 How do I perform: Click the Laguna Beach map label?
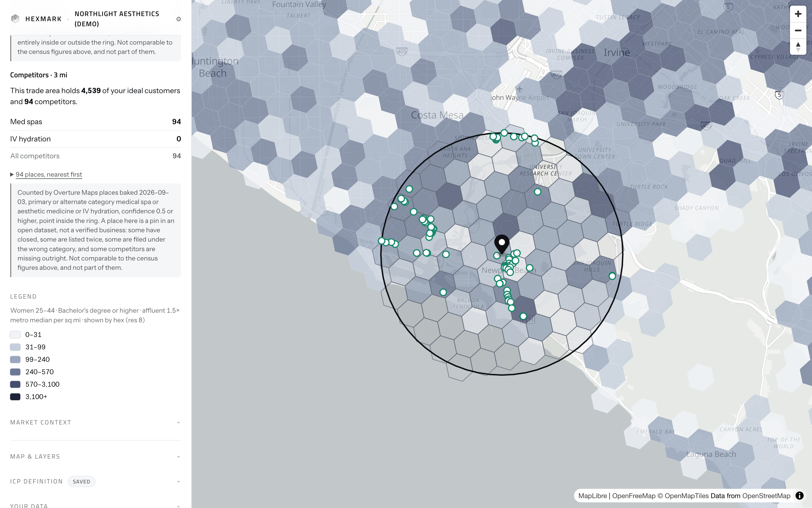point(711,454)
